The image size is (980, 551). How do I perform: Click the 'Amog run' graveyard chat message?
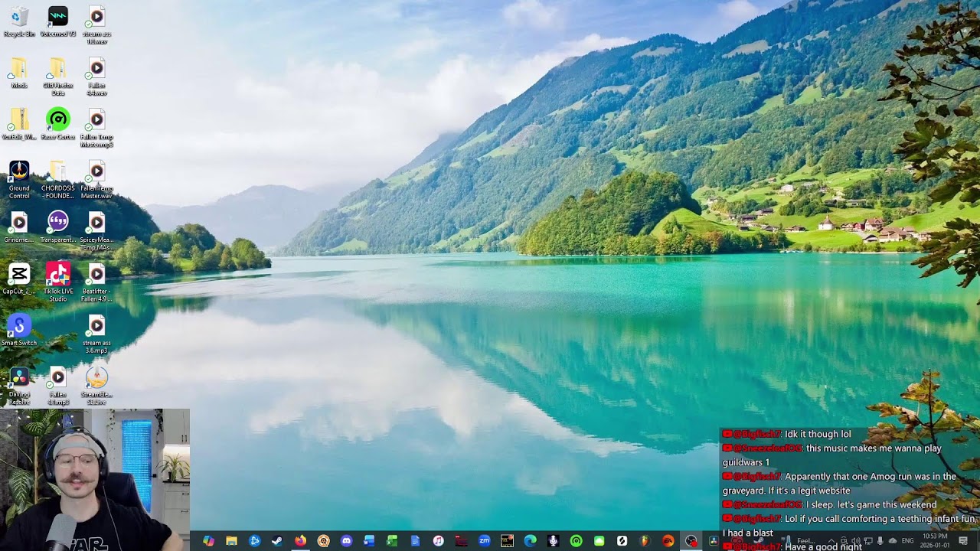pyautogui.click(x=839, y=484)
